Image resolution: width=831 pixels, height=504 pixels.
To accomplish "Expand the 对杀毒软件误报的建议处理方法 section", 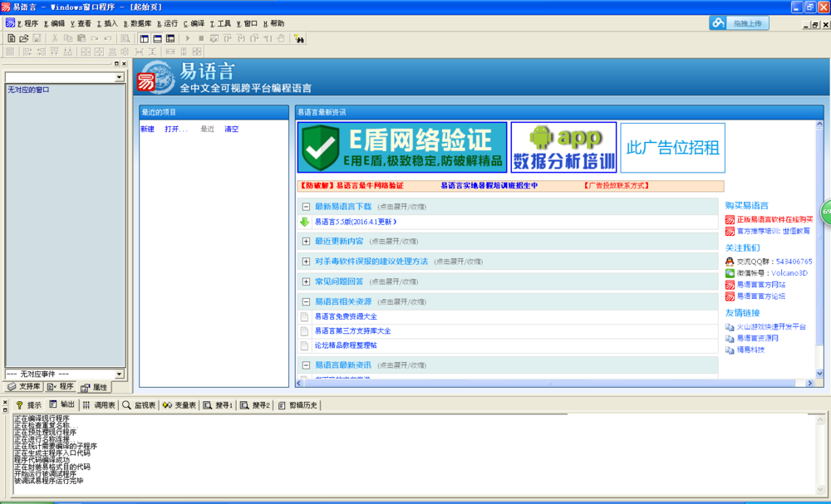I will (x=306, y=262).
